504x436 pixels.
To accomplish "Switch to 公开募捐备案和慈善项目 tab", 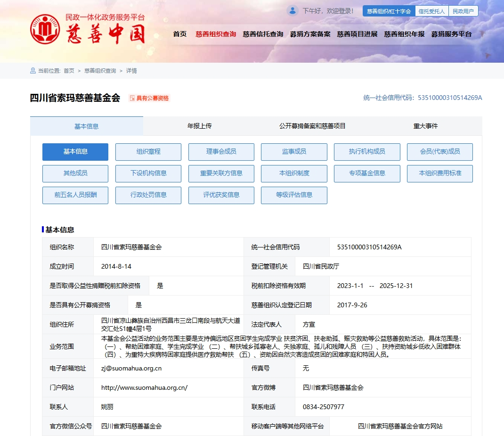I will click(312, 126).
